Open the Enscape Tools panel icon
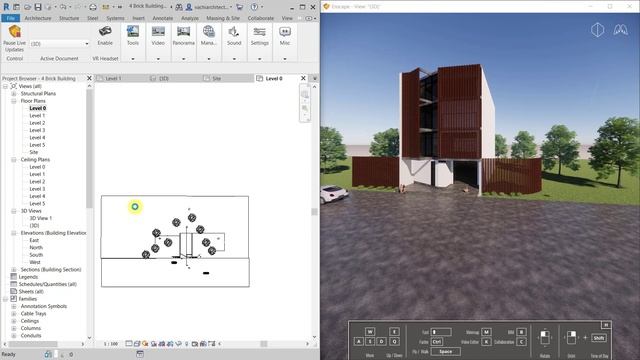This screenshot has height=360, width=640. click(x=133, y=31)
